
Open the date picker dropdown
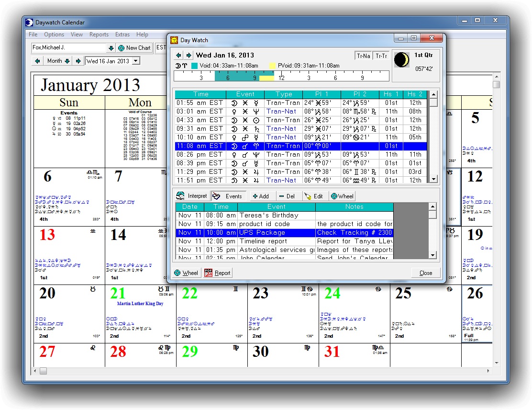tap(136, 61)
